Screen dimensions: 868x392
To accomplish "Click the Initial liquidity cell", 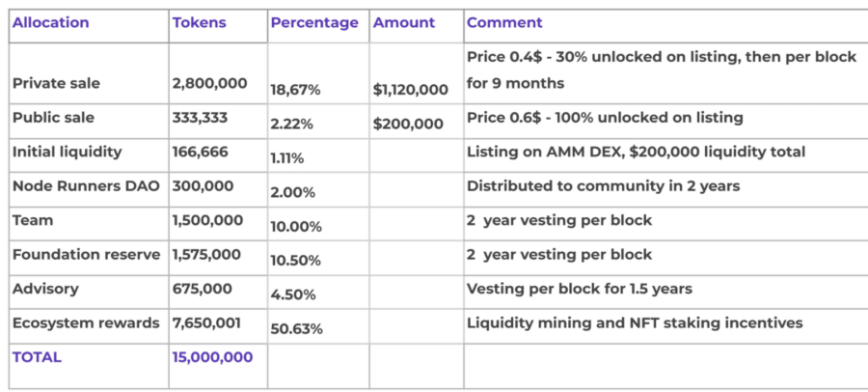I will tap(67, 152).
